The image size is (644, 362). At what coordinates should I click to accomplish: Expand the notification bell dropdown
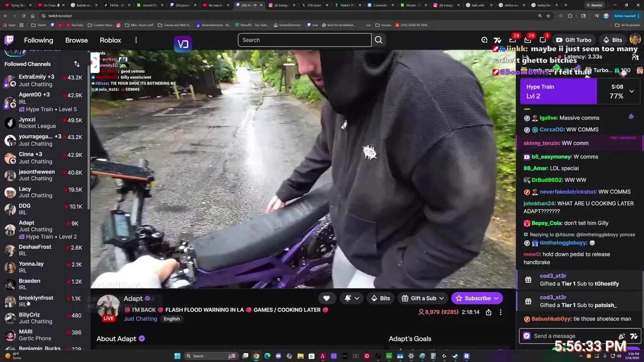(352, 298)
